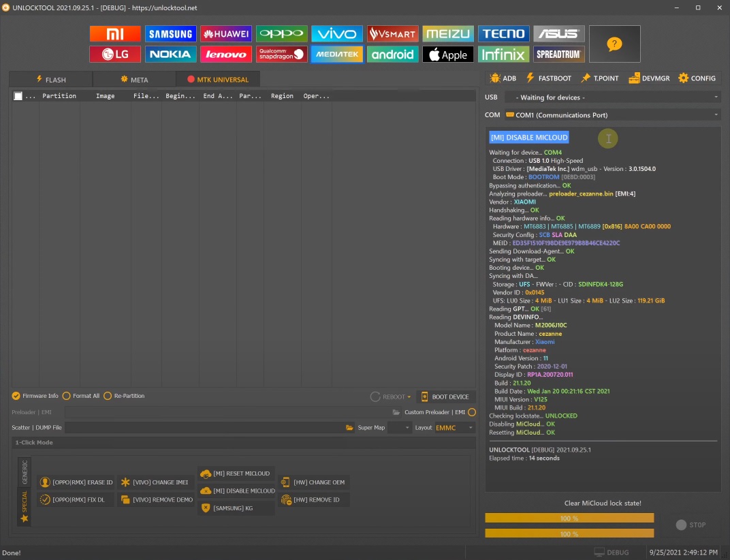This screenshot has height=560, width=730.
Task: Click the upper 100% progress bar
Action: [x=569, y=518]
